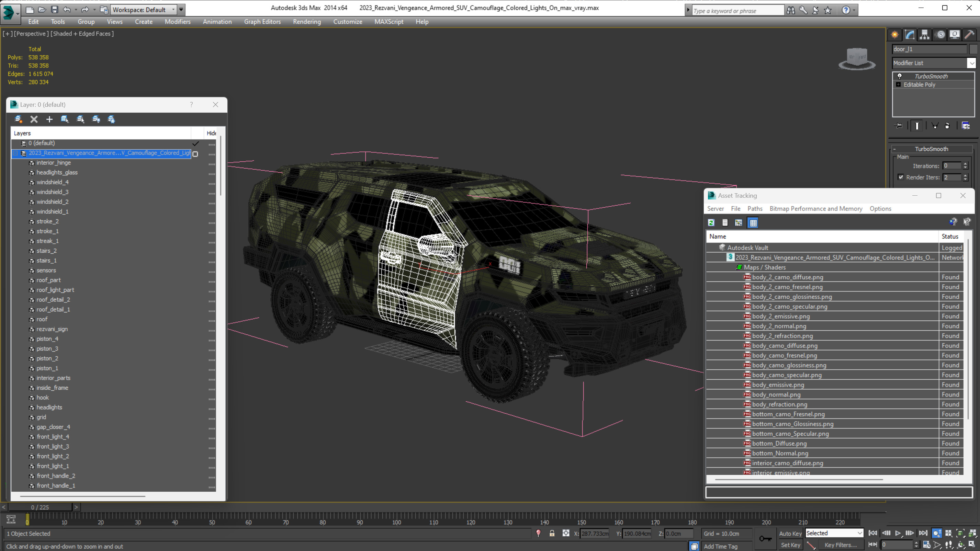Open Time Configuration icon
This screenshot has height=551, width=980.
(x=927, y=545)
